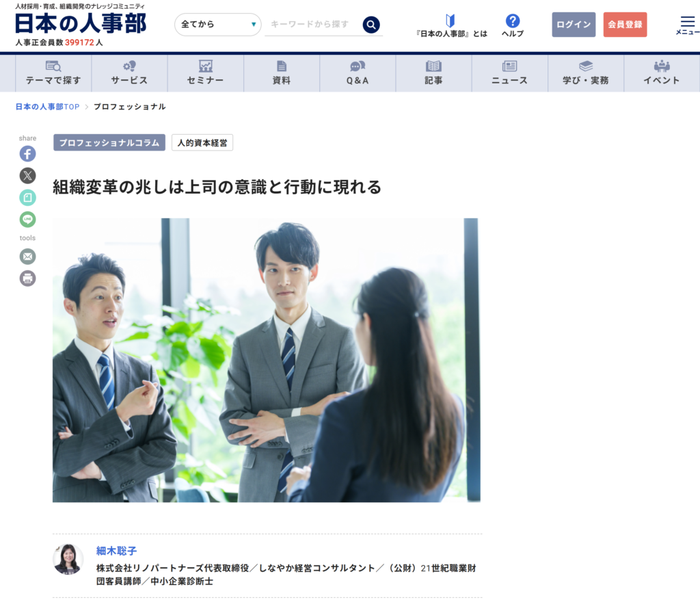Open 『日本の人事部』とは info link
This screenshot has height=600, width=700.
point(451,25)
